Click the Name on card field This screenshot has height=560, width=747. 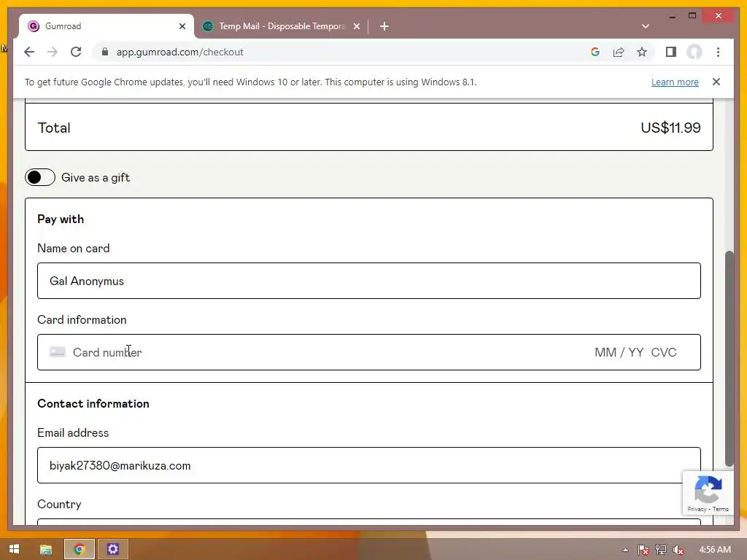[368, 281]
